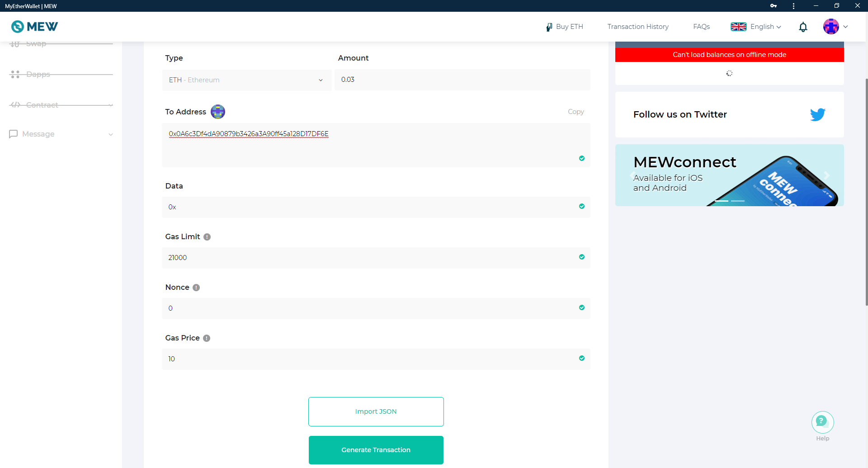Expand the Contract chevron

[111, 105]
